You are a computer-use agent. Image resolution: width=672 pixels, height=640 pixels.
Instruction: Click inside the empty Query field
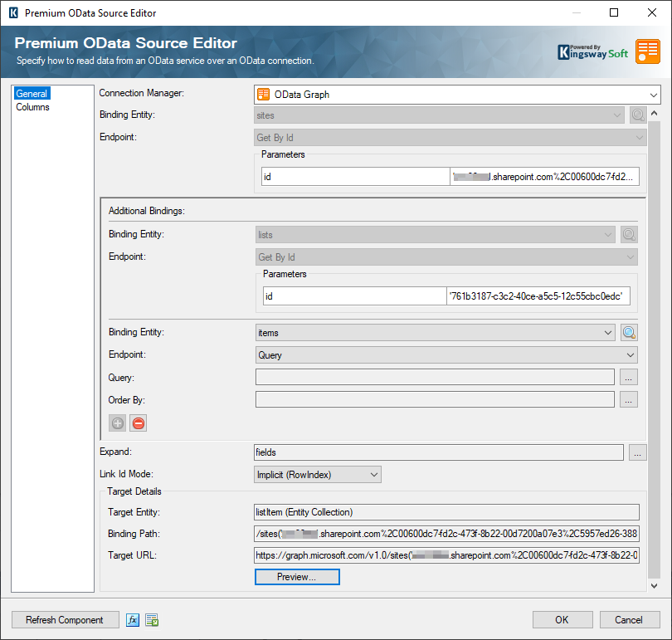coord(431,377)
